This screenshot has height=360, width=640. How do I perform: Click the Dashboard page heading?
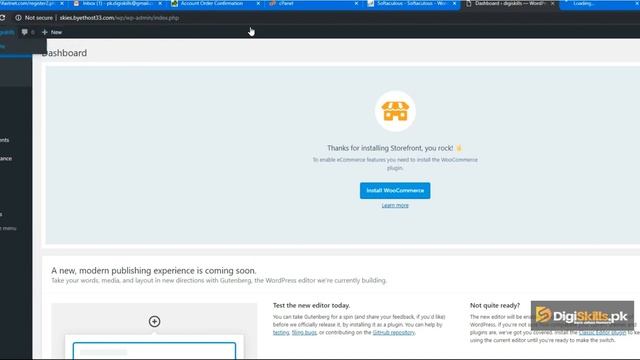click(64, 53)
